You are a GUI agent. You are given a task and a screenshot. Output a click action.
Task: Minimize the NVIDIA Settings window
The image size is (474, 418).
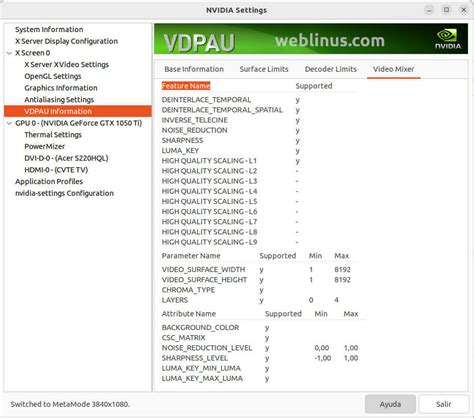click(x=429, y=10)
